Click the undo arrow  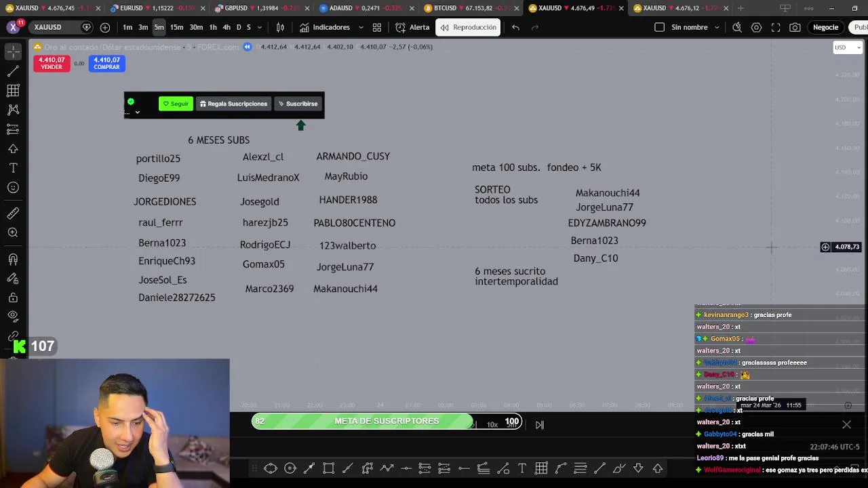click(515, 27)
